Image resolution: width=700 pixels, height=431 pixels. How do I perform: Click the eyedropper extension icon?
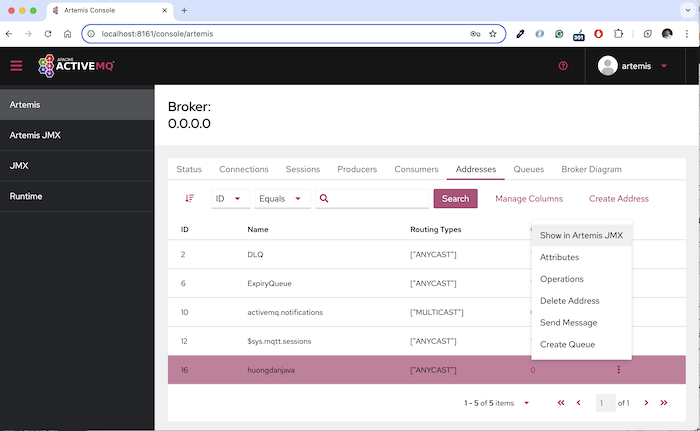coord(520,34)
